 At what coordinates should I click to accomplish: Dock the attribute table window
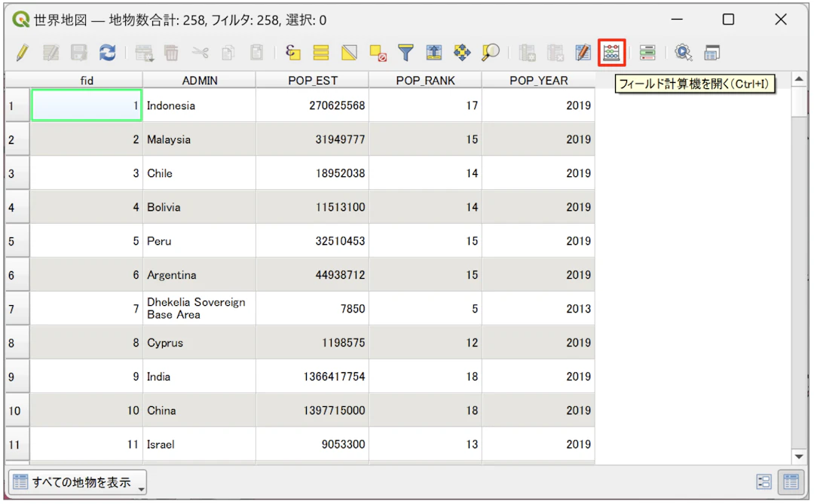(x=712, y=53)
